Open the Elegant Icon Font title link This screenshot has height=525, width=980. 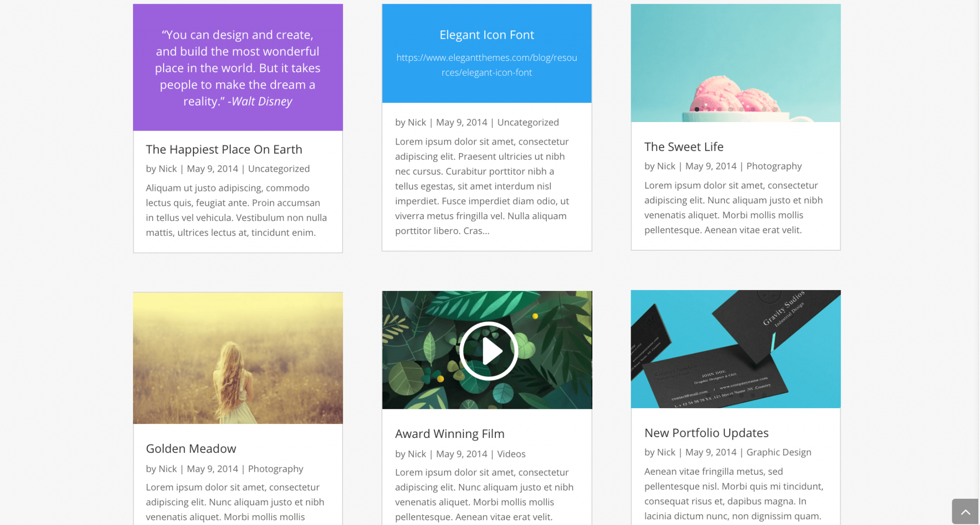coord(487,34)
